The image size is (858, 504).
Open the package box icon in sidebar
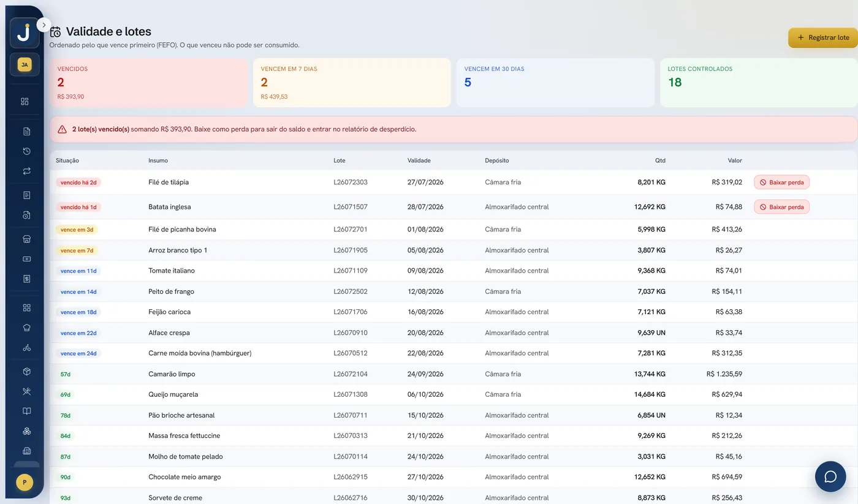(x=26, y=372)
